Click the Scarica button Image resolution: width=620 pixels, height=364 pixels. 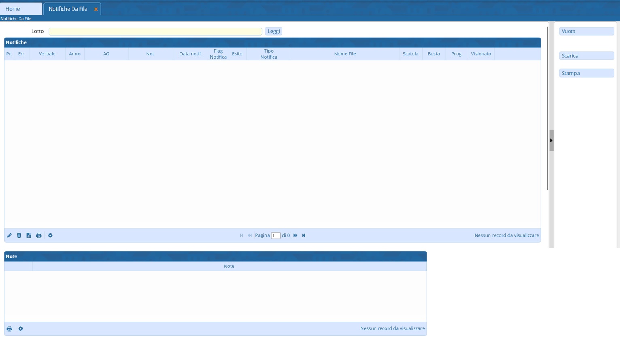(586, 56)
